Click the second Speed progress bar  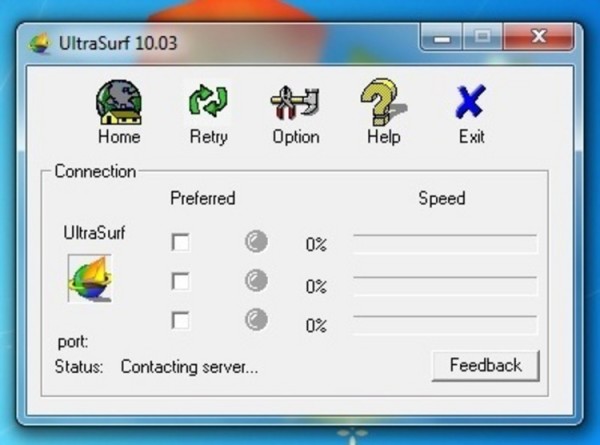(x=445, y=286)
